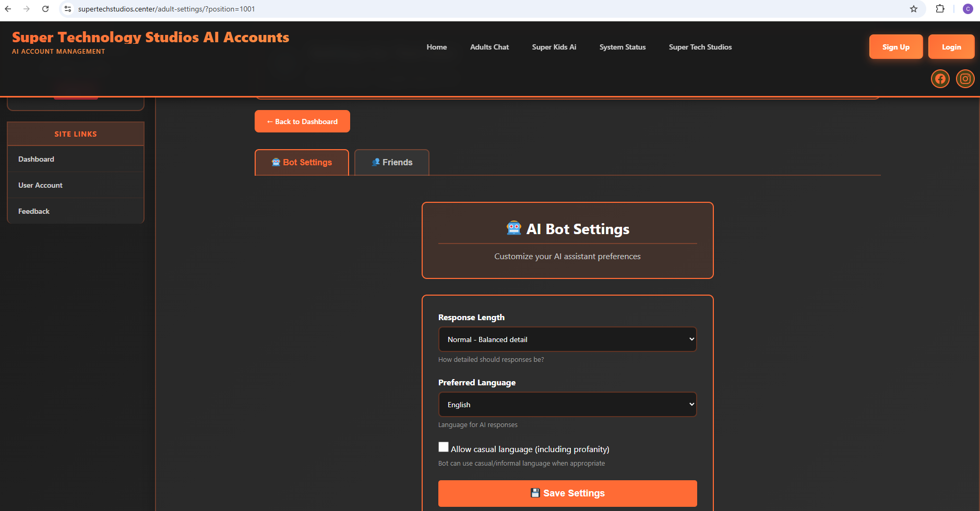Click 'How detailed should responses be?' hint
980x511 pixels.
491,360
